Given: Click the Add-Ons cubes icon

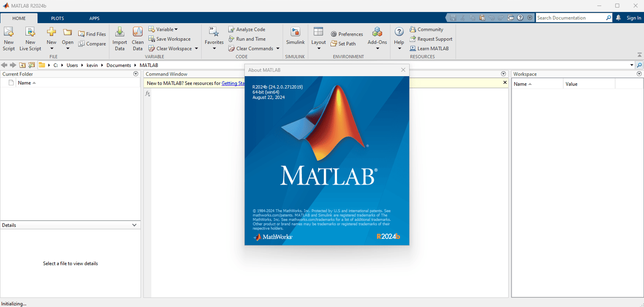Looking at the screenshot, I should tap(377, 32).
